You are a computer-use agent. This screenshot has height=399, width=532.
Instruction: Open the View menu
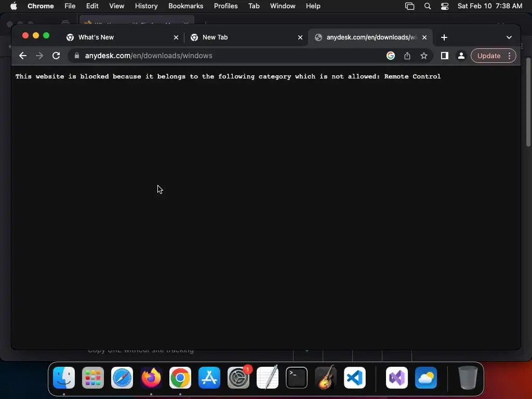coord(116,6)
